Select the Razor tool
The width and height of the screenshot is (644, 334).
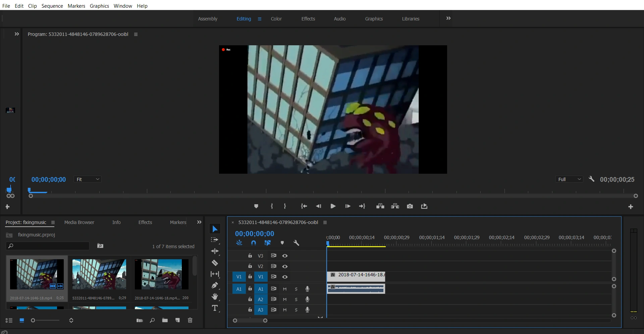(215, 263)
